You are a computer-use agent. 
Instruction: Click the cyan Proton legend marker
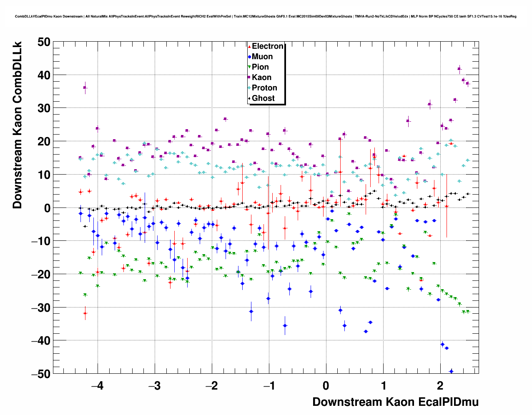click(x=249, y=88)
